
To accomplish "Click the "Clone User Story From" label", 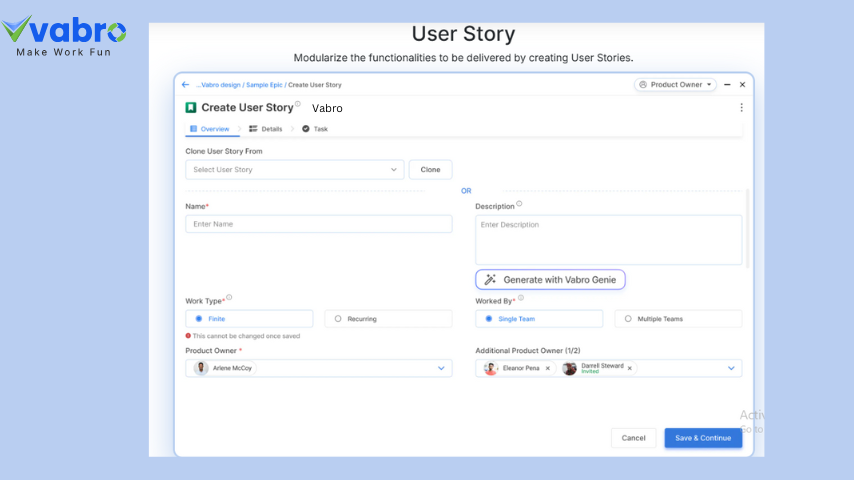I will (x=224, y=151).
